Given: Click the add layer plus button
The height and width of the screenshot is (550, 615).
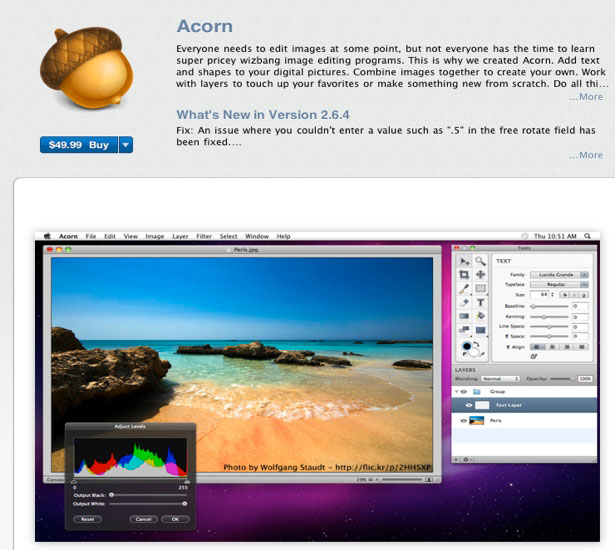Looking at the screenshot, I should click(456, 459).
